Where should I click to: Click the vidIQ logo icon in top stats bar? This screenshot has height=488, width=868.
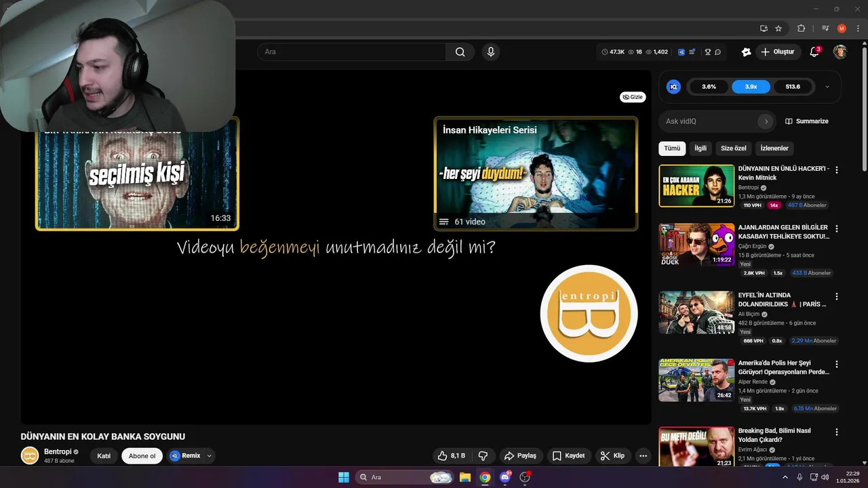coord(681,52)
